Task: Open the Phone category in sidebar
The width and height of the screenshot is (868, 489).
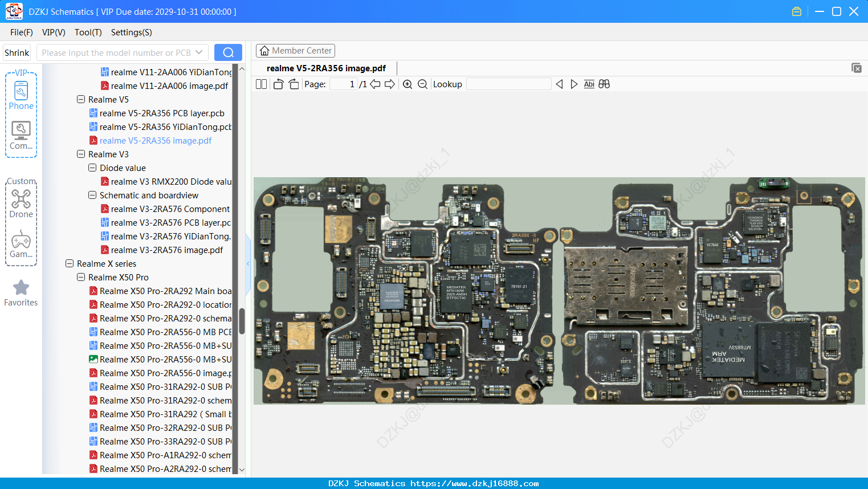Action: tap(21, 95)
